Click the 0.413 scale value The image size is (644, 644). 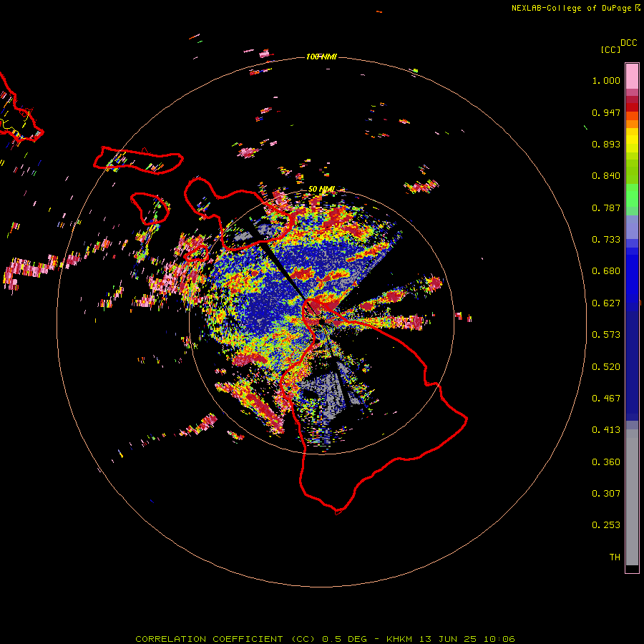point(606,430)
